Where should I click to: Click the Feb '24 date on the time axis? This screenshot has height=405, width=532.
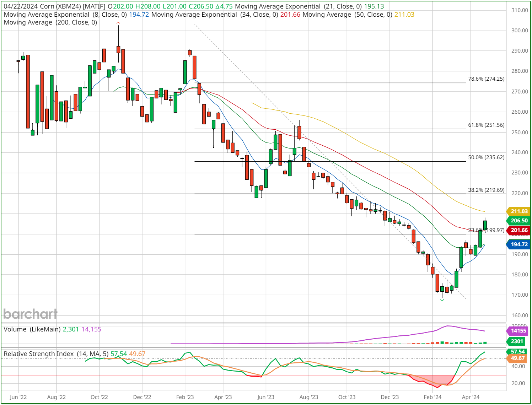pyautogui.click(x=432, y=397)
